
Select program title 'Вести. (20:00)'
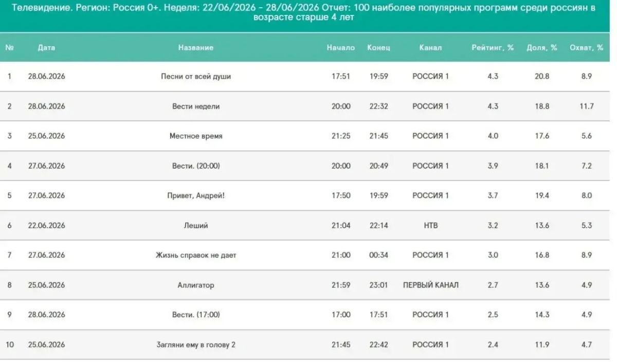[196, 166]
